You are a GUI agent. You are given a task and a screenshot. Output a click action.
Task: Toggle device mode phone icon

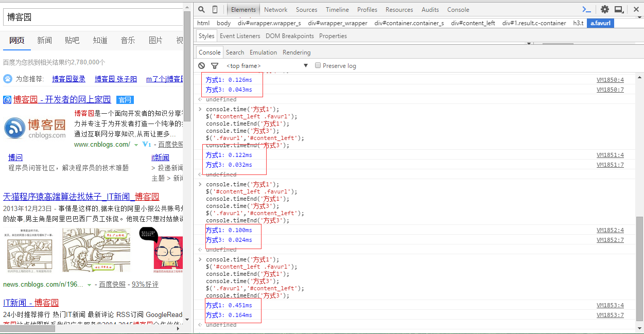[215, 10]
